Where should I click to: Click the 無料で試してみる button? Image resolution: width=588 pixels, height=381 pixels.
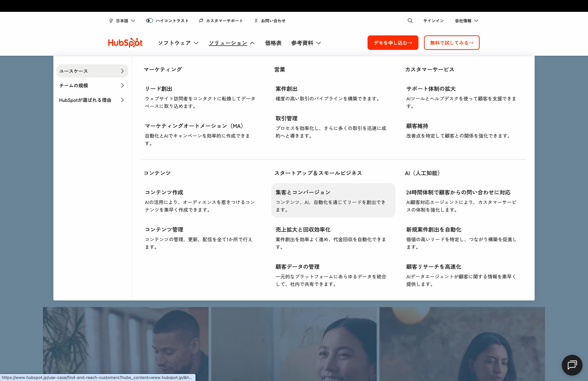click(x=452, y=43)
